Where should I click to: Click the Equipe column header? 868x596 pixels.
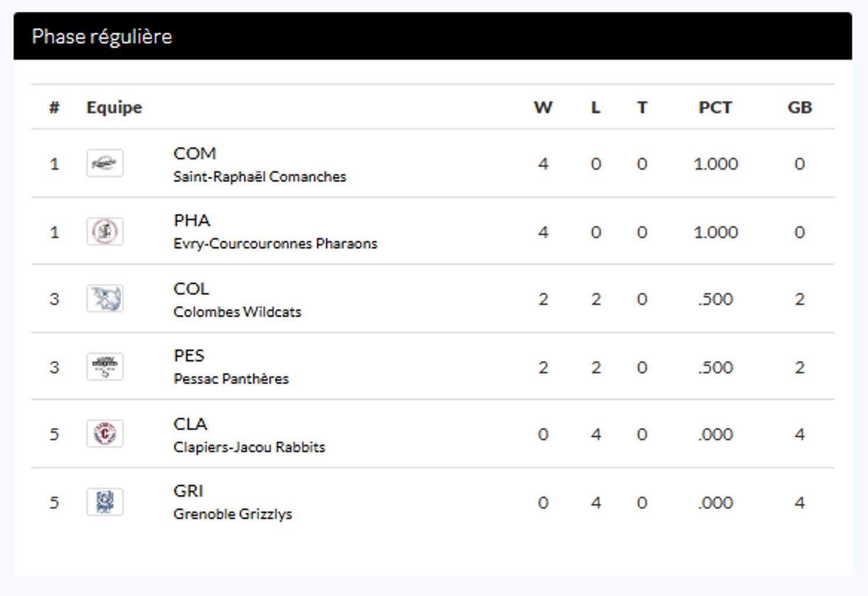pos(114,107)
